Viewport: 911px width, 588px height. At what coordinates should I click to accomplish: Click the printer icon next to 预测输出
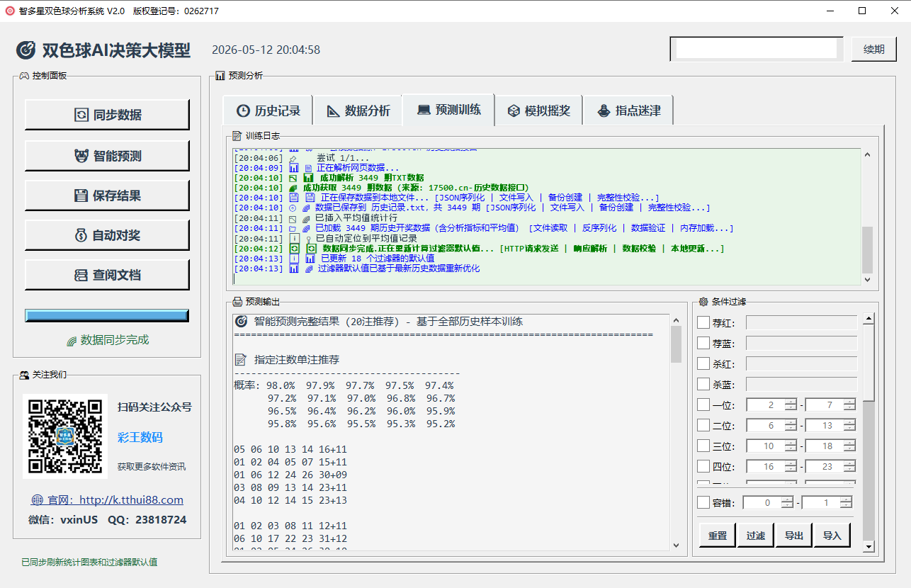point(237,302)
